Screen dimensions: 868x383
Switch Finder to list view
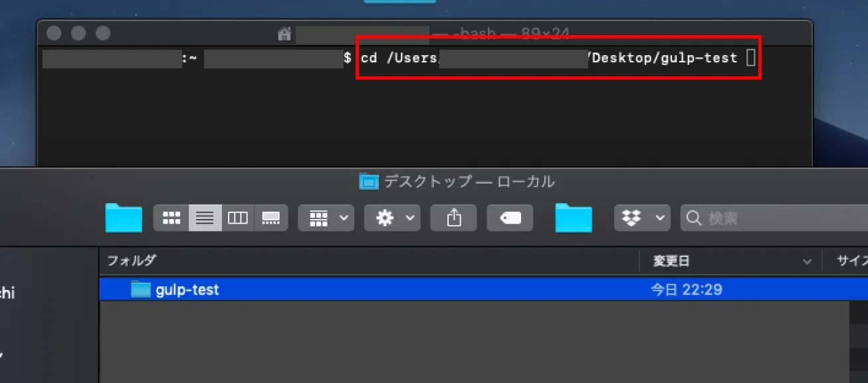tap(205, 218)
